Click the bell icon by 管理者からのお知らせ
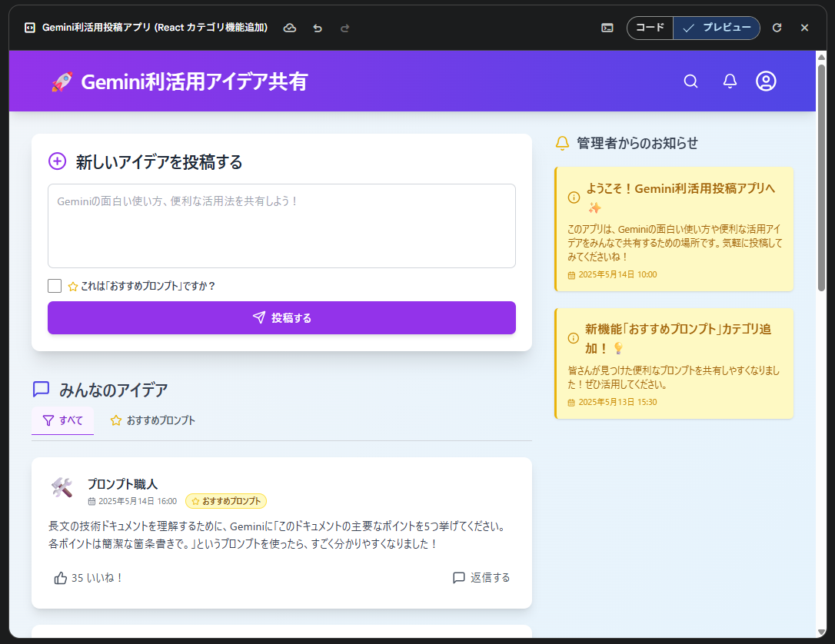835x644 pixels. [x=562, y=143]
